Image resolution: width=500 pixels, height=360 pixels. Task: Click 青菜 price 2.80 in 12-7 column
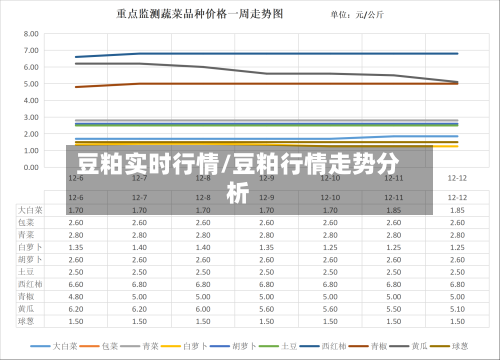(139, 235)
